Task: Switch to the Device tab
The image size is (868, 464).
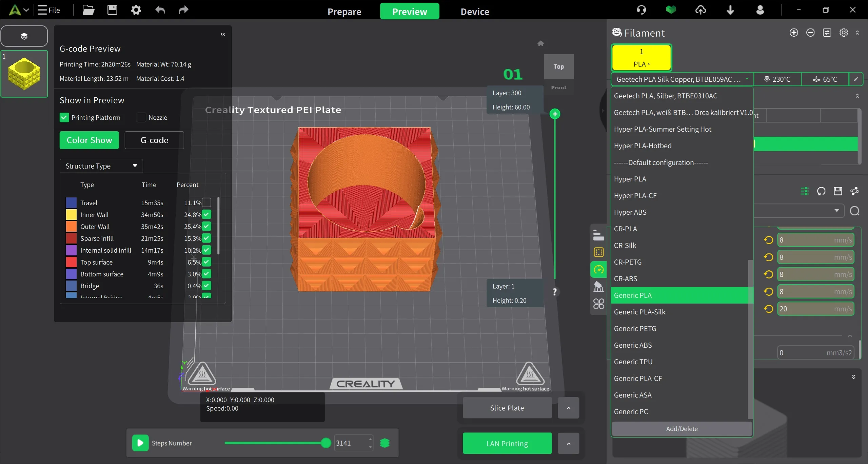Action: pyautogui.click(x=475, y=12)
